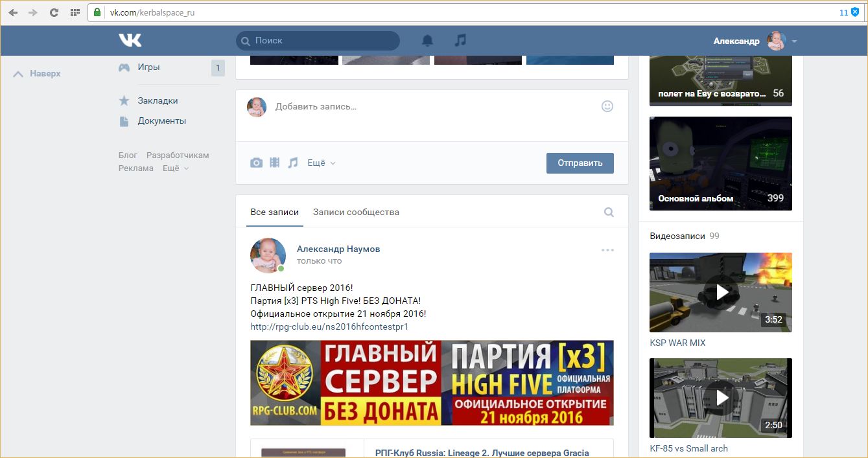Image resolution: width=868 pixels, height=458 pixels.
Task: Search wall posts with magnifier icon
Action: point(609,212)
